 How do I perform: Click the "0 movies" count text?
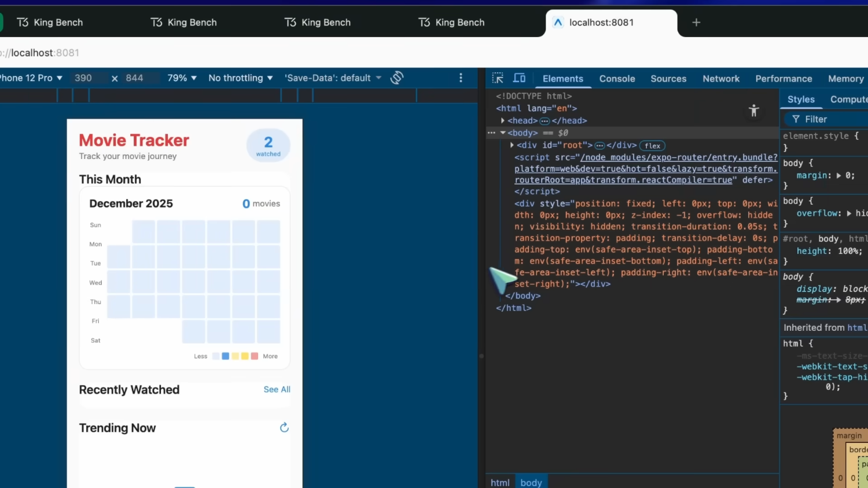click(261, 204)
